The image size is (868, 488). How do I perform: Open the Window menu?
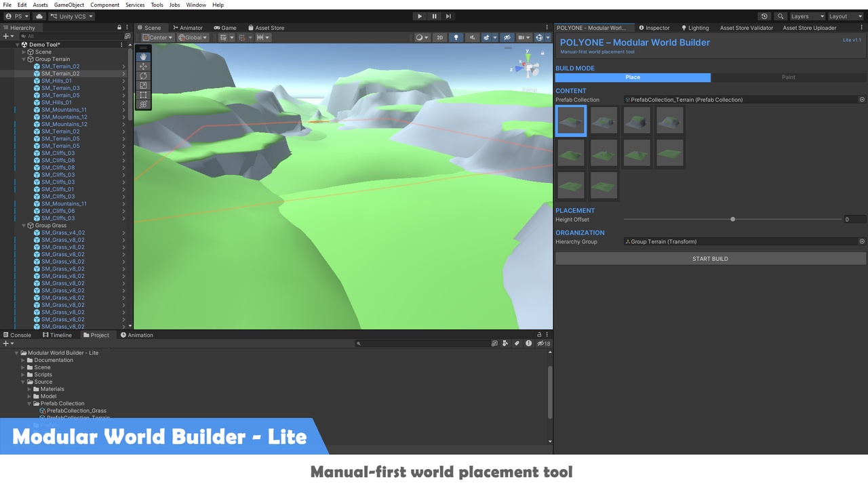pos(196,5)
